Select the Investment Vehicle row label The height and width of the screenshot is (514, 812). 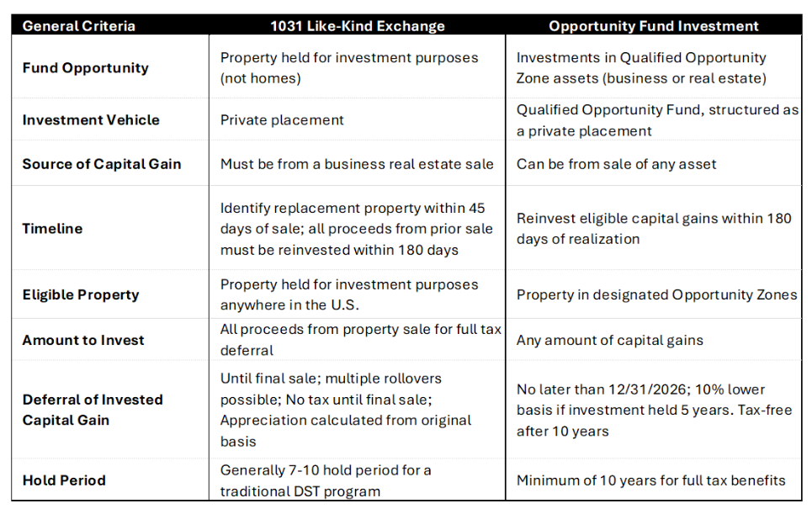(x=91, y=120)
